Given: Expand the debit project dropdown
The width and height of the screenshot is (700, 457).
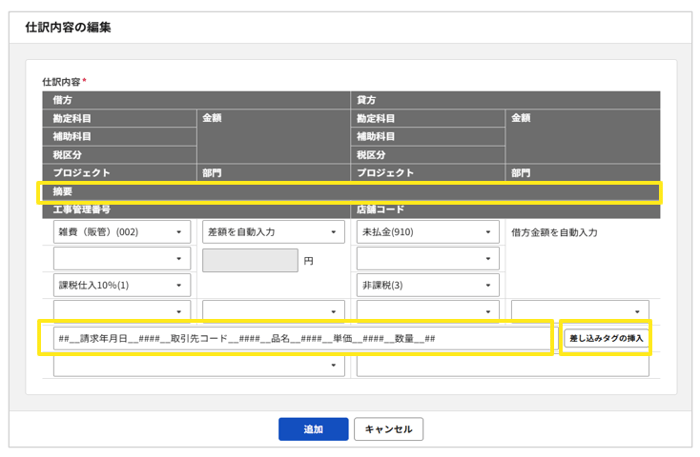Looking at the screenshot, I should 122,312.
